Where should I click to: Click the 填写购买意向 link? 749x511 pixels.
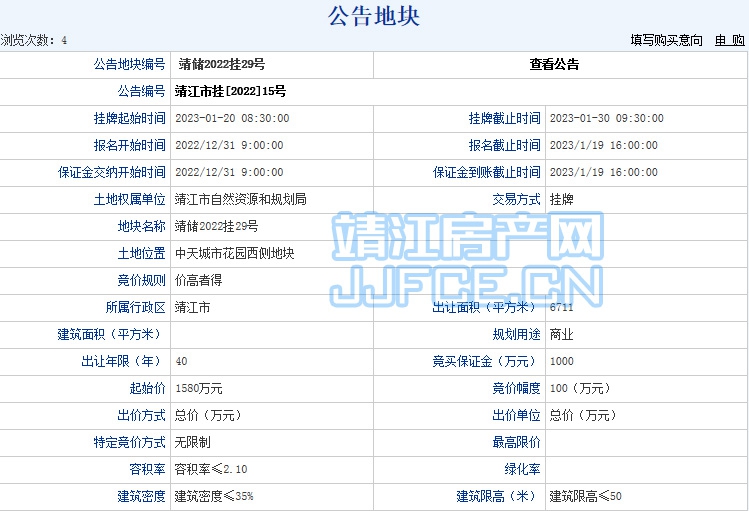coord(666,40)
